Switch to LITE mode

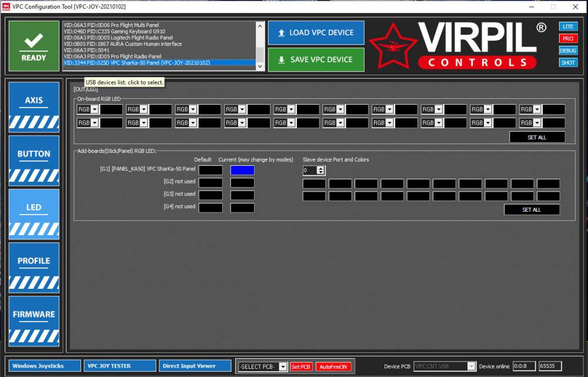tap(567, 26)
